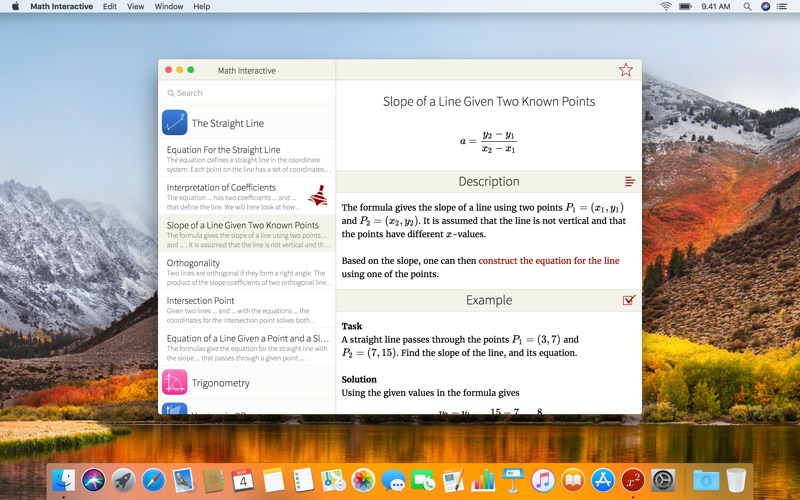Launch Maps from the Dock

pyautogui.click(x=333, y=480)
